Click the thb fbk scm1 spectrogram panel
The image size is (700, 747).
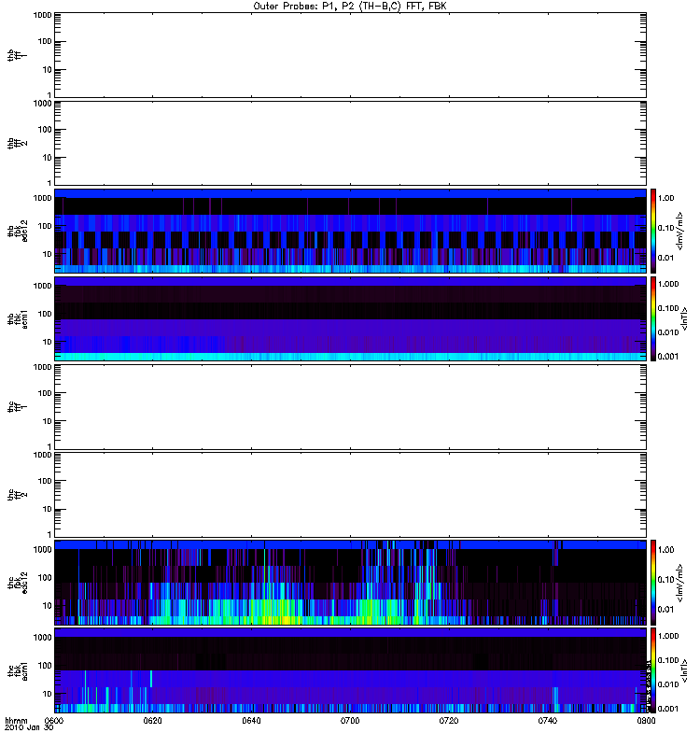[x=350, y=318]
